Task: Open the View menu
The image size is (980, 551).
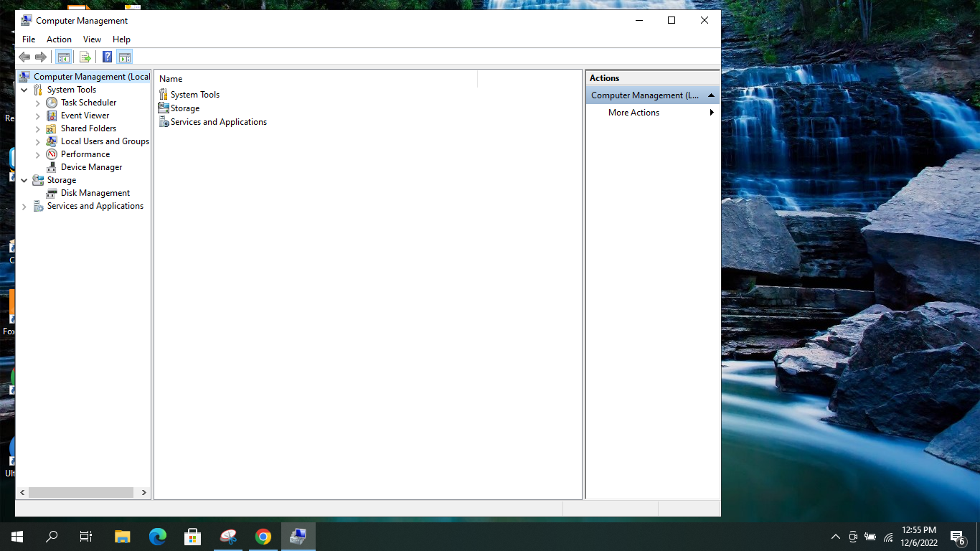Action: tap(92, 39)
